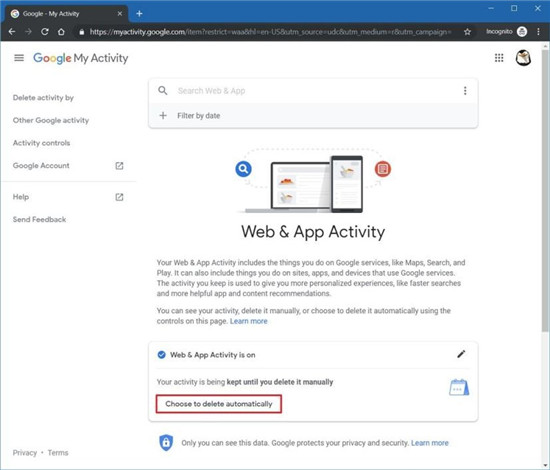This screenshot has height=470, width=550.
Task: Open the account profile avatar
Action: (x=523, y=58)
